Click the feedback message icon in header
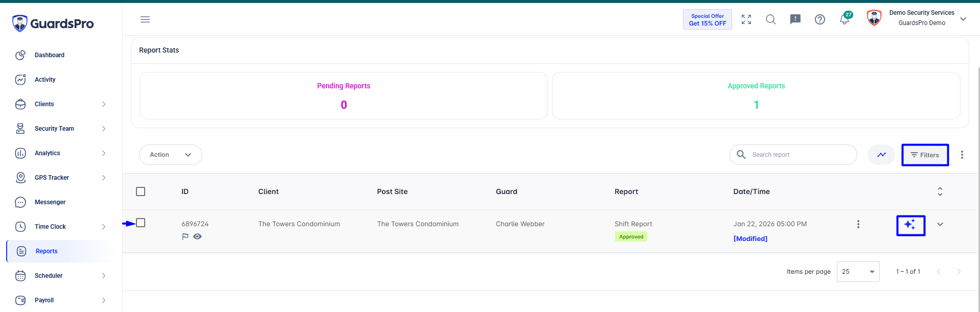 (x=795, y=19)
